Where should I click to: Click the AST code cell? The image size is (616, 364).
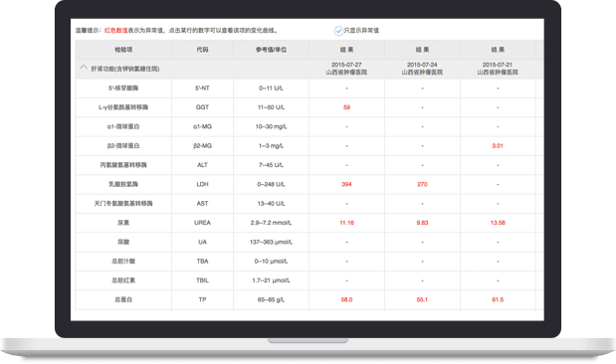point(202,204)
